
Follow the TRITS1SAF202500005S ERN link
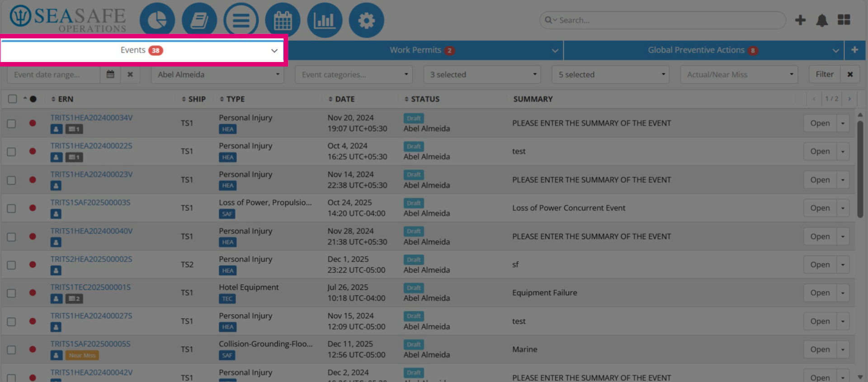[x=90, y=344]
